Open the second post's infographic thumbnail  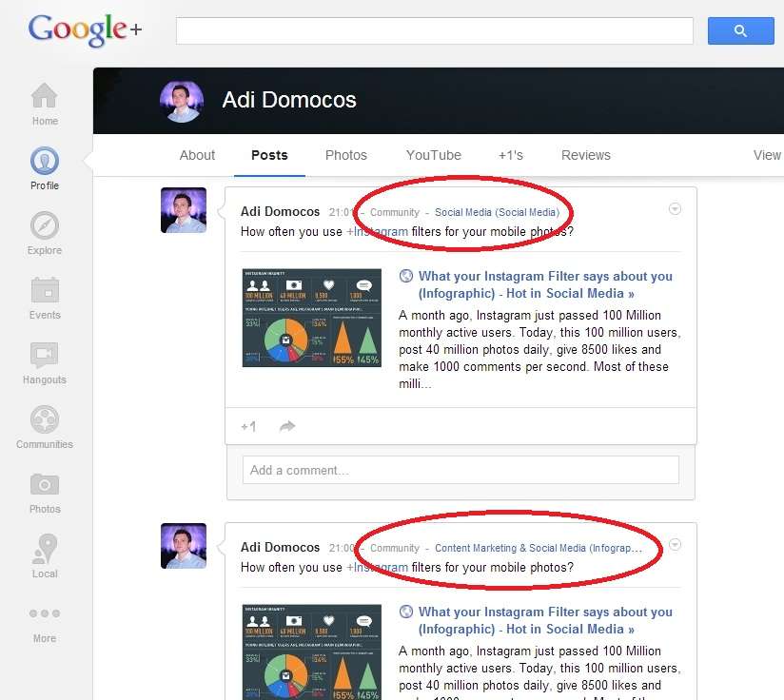[311, 652]
